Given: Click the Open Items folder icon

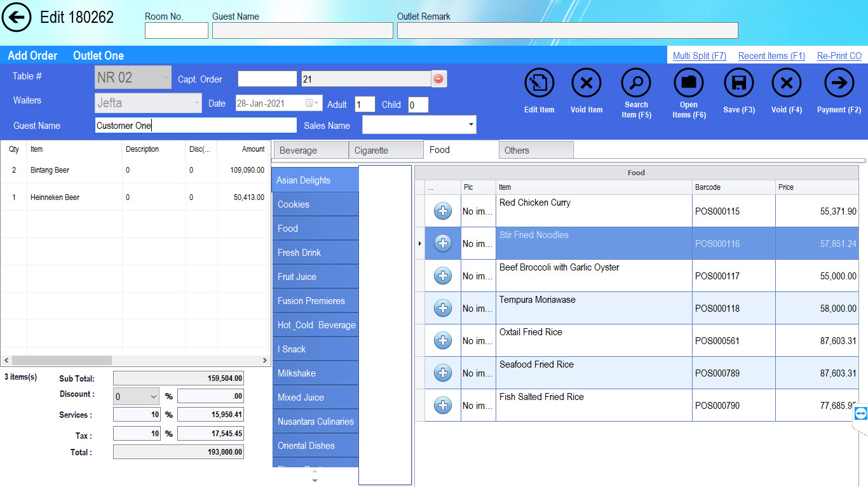Looking at the screenshot, I should coord(689,83).
